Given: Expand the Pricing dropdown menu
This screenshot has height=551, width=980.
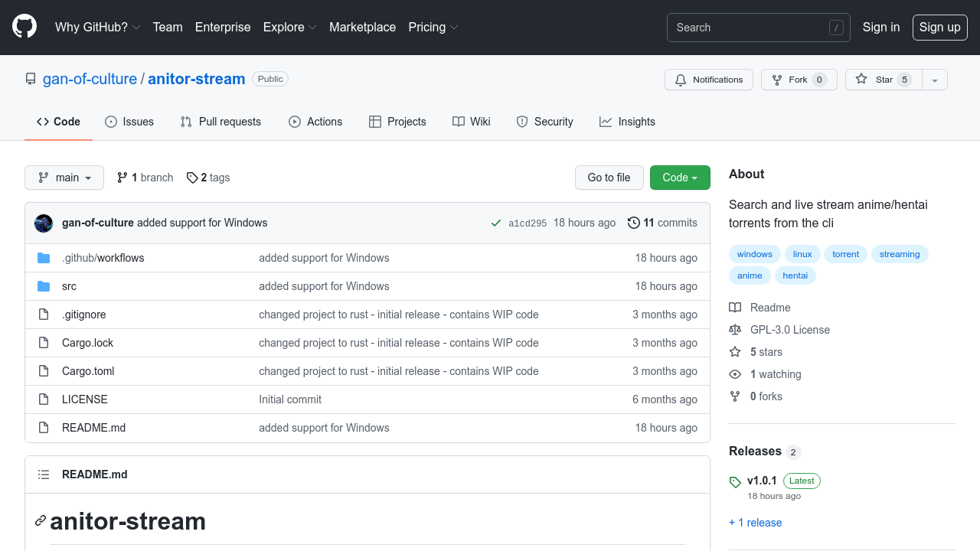Looking at the screenshot, I should click(433, 27).
